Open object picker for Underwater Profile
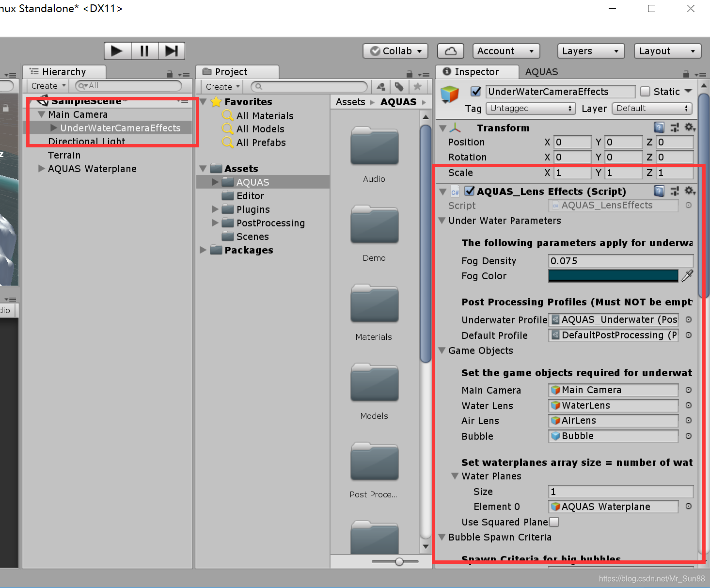 [688, 319]
